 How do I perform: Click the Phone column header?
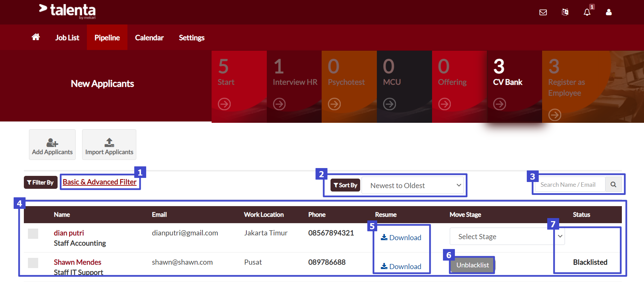point(317,215)
